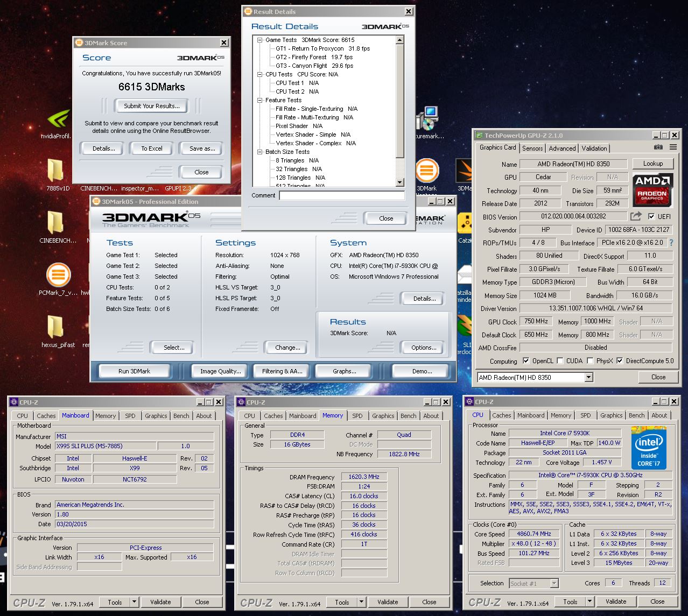Click the Image Quality... button
The width and height of the screenshot is (688, 616).
click(220, 371)
